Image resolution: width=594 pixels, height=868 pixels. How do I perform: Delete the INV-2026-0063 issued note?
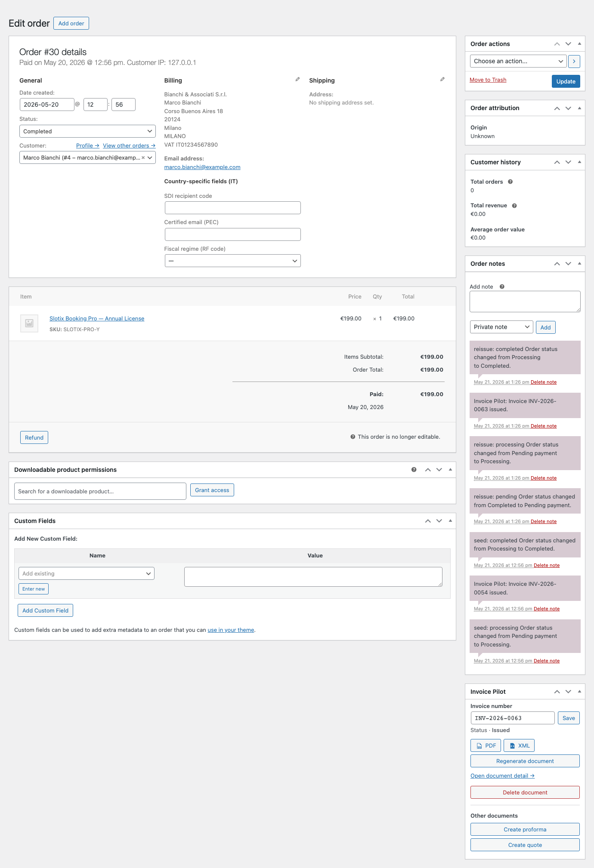pos(544,426)
